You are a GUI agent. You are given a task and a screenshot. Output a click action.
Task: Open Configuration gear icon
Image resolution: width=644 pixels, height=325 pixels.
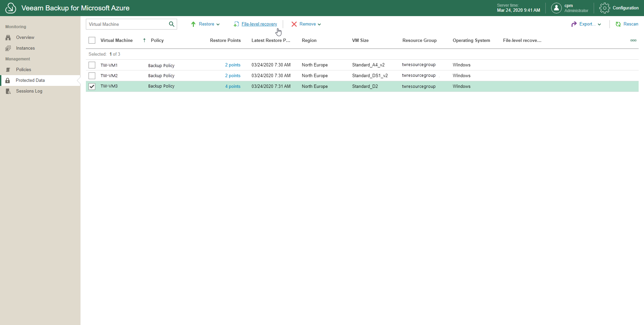(x=604, y=8)
